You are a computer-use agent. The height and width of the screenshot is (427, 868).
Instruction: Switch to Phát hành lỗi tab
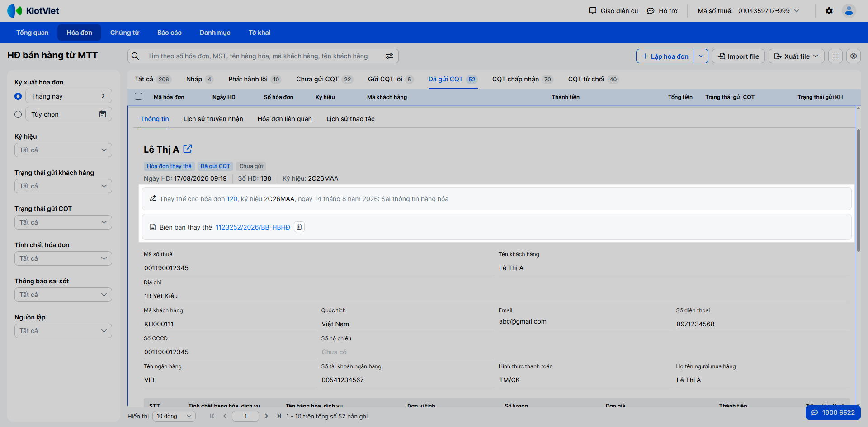255,79
